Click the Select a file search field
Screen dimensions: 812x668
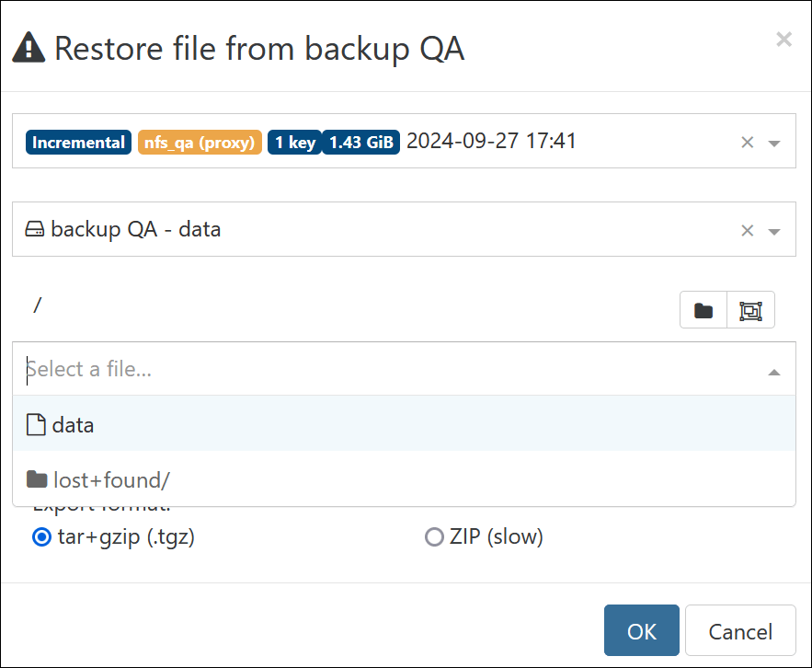tap(394, 369)
